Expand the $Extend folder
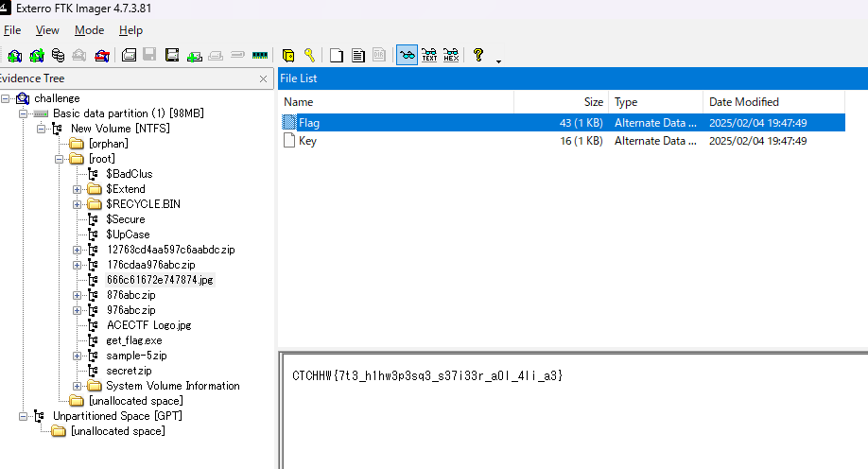The image size is (868, 469). pyautogui.click(x=77, y=189)
